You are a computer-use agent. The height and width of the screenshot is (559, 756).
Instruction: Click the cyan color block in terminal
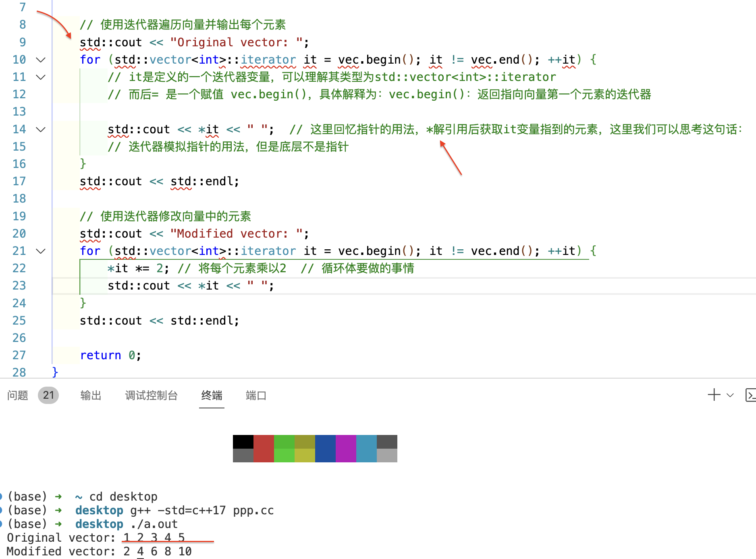point(366,449)
